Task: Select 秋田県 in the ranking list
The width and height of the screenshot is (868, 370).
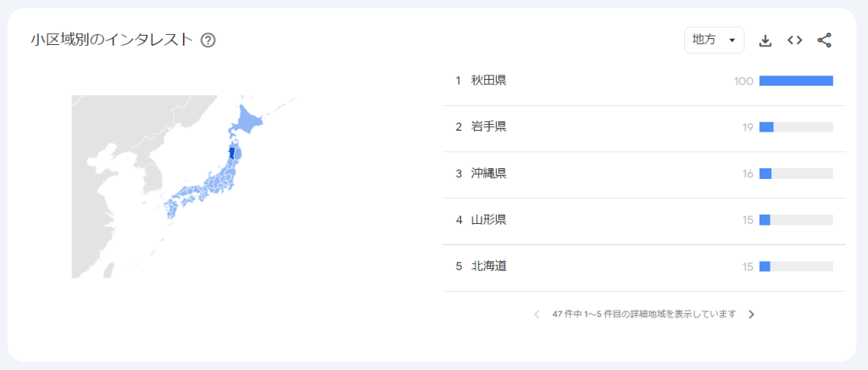Action: click(489, 81)
